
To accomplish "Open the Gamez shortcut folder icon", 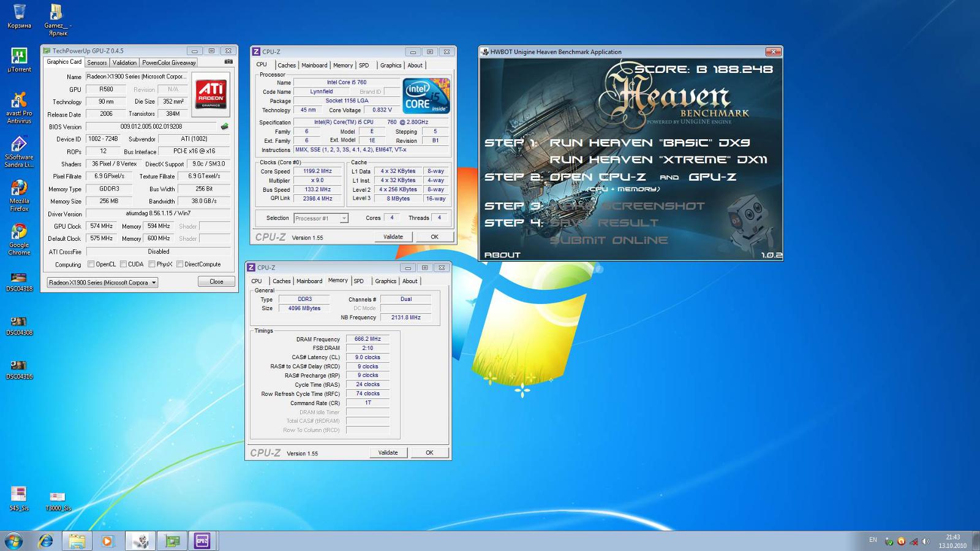I will (x=58, y=20).
